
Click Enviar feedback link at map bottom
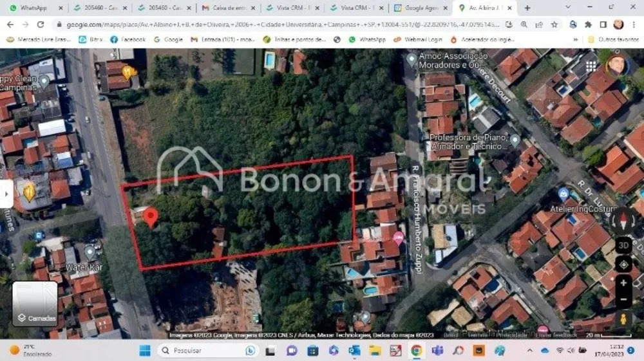[556, 335]
